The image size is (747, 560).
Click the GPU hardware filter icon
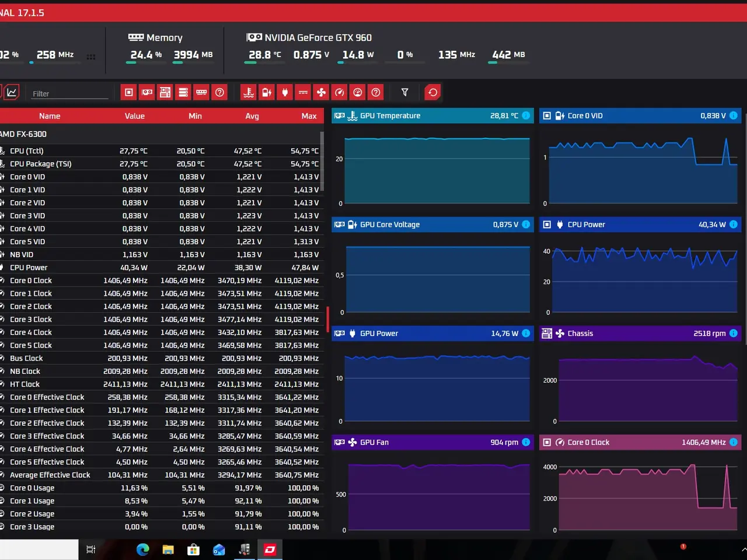pos(147,92)
